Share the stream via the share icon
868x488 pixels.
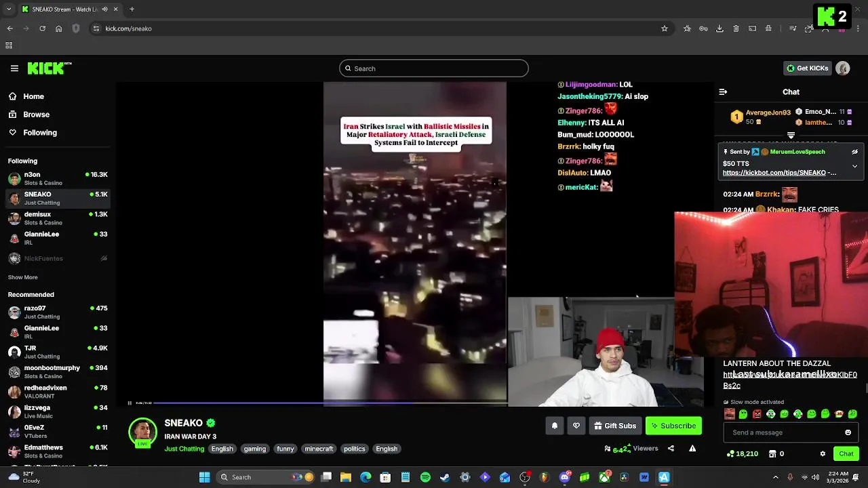pos(671,449)
